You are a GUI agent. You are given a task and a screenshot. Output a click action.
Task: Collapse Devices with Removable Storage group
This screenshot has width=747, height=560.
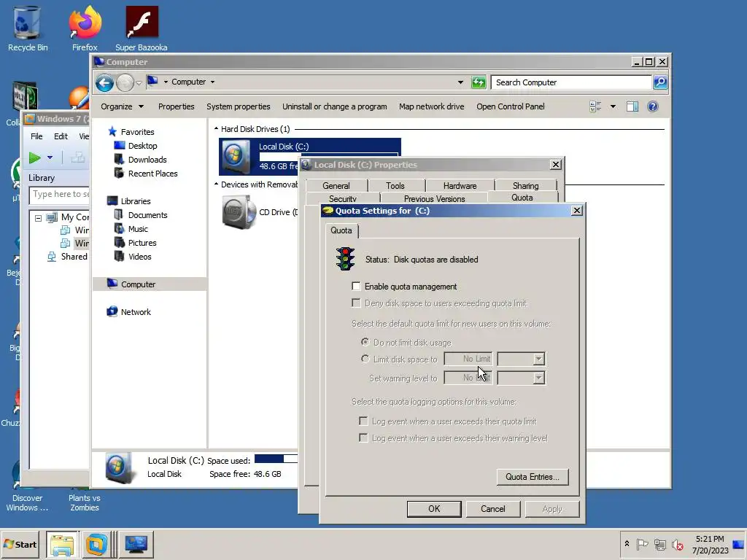point(216,184)
